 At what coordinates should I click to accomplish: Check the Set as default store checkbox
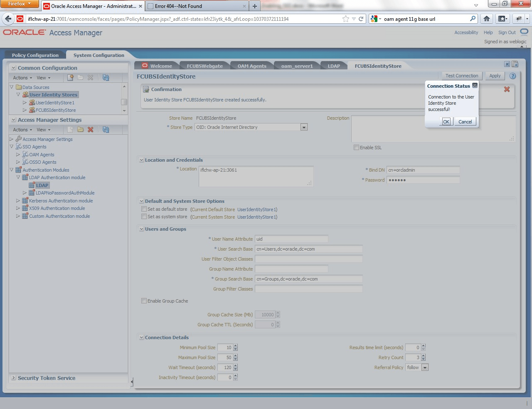(x=144, y=209)
